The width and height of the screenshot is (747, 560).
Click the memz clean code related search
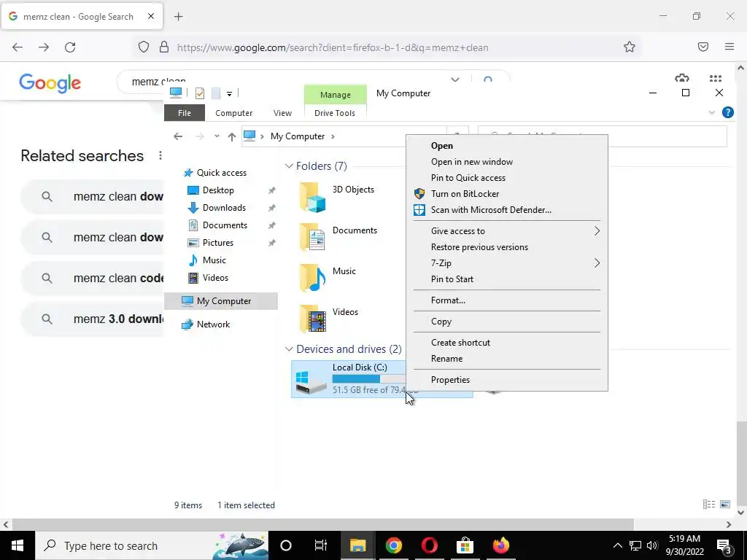point(93,278)
